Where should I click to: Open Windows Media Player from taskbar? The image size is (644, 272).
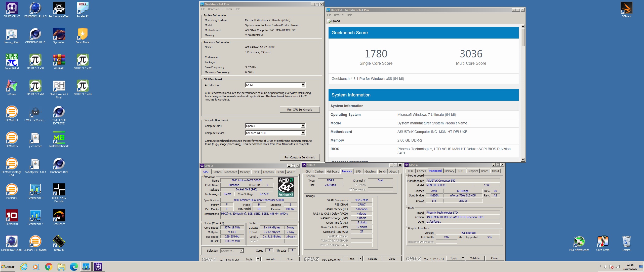point(36,267)
